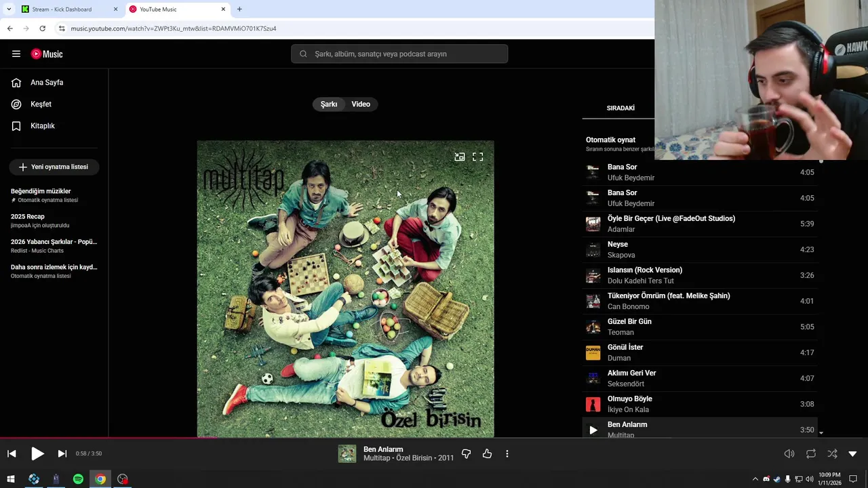Click the search field for songs
The image size is (868, 488).
pyautogui.click(x=399, y=54)
